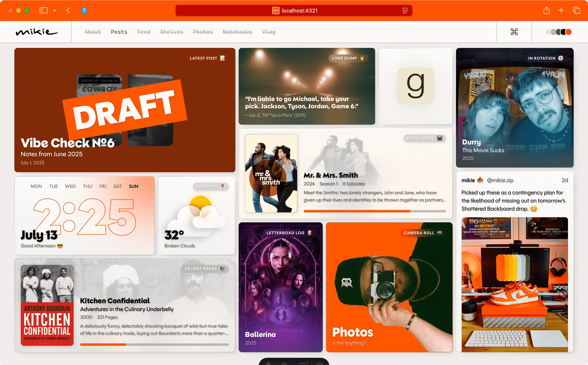Click the Vlog nav item

click(x=269, y=32)
